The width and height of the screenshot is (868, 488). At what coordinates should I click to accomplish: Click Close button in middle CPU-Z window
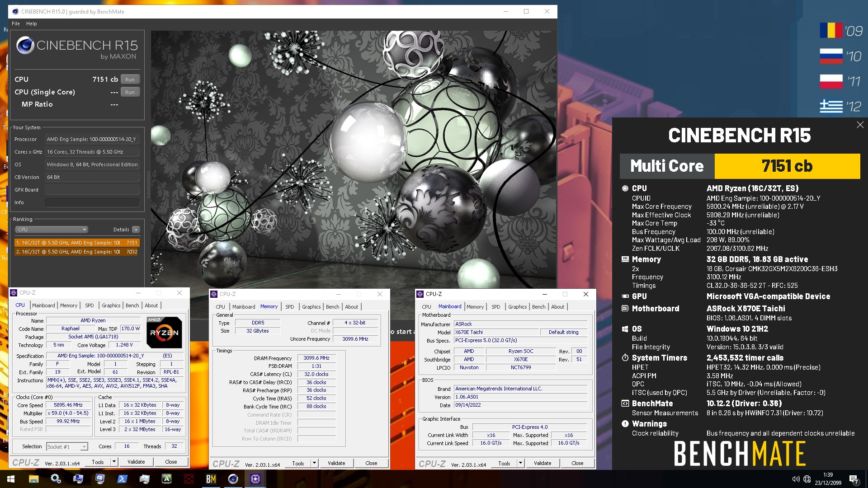371,463
